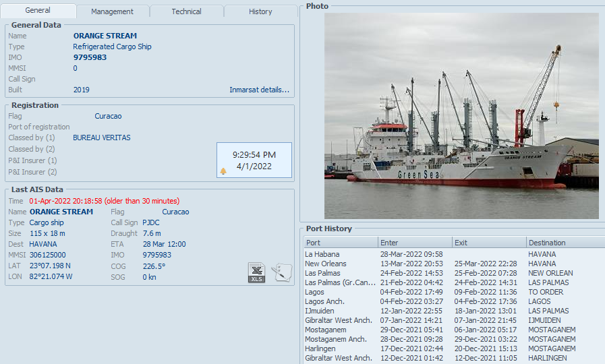Select the Mostaganem 29-Dec-2021 row
The width and height of the screenshot is (605, 364).
(x=454, y=330)
